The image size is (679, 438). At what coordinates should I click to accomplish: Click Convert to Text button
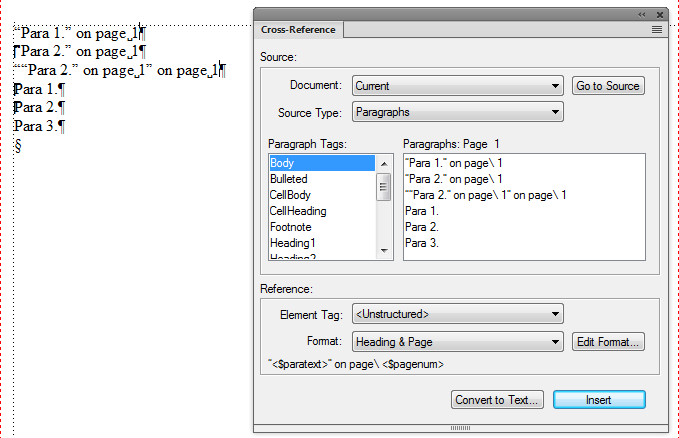498,400
